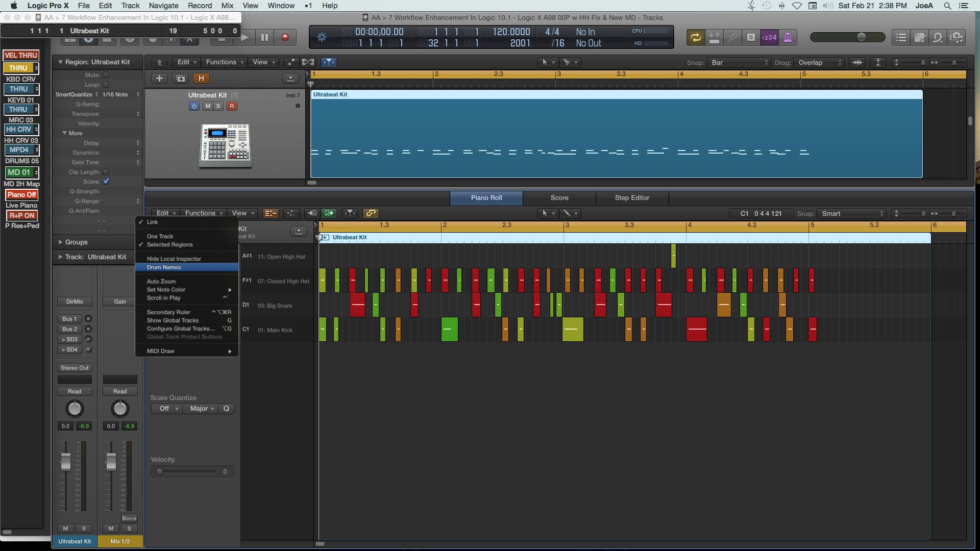Expand the Groups section
980x551 pixels.
[60, 242]
